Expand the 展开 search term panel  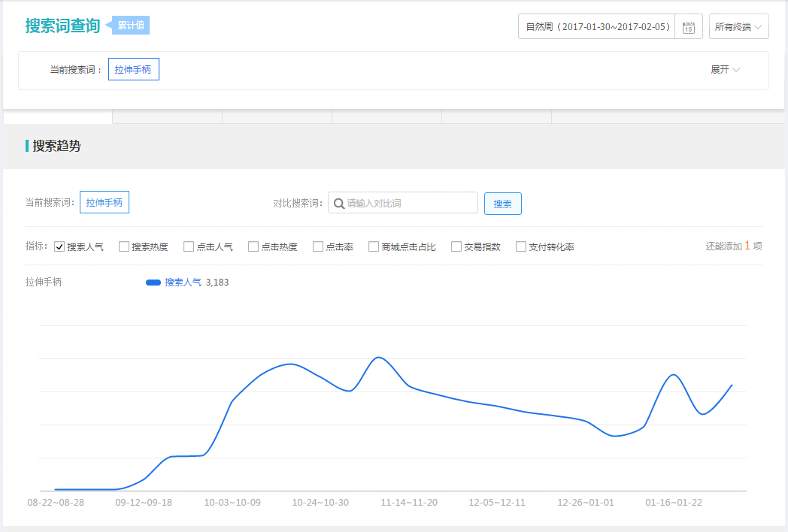coord(725,70)
